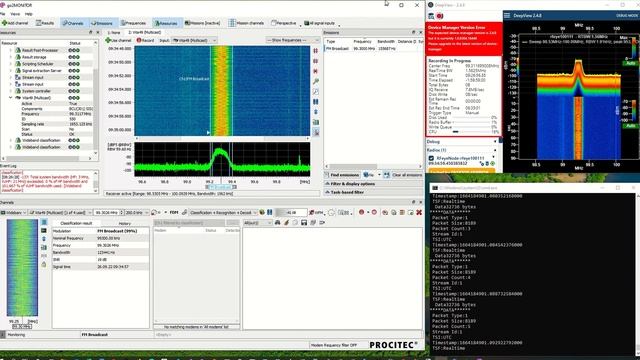Screen dimensions: 640x360
Task: Open the File menu
Action: coord(3,14)
